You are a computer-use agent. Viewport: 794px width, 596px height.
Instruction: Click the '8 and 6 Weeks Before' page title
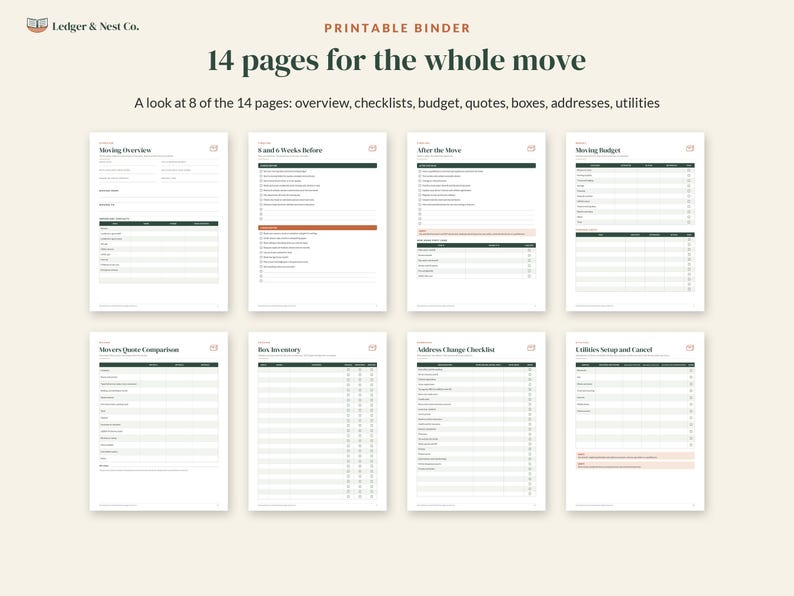coord(290,150)
